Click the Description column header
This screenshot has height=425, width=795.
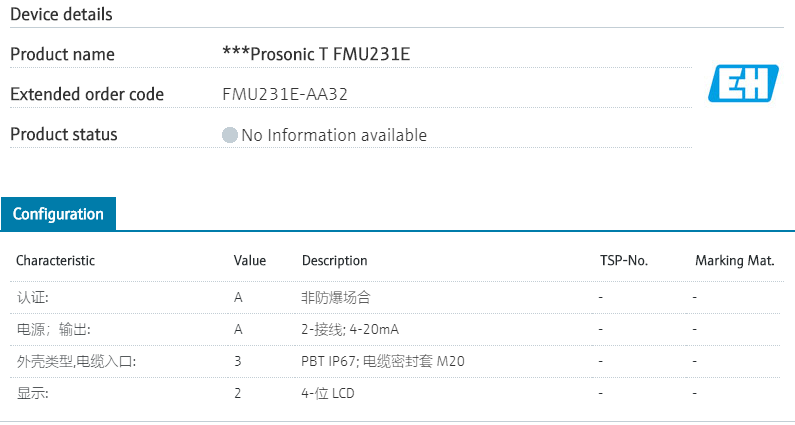(x=335, y=261)
